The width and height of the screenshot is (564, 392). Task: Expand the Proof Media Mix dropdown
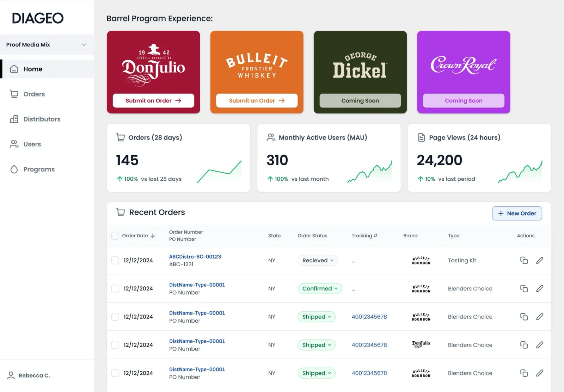(x=47, y=44)
